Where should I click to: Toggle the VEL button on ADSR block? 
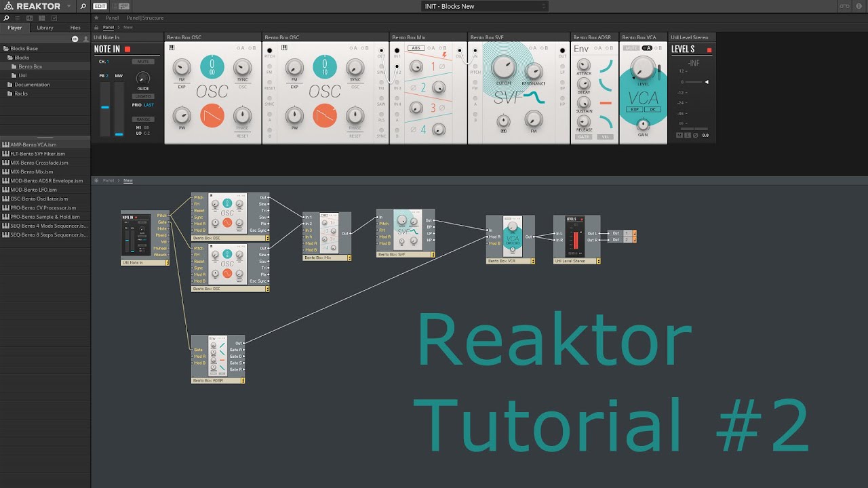[606, 136]
